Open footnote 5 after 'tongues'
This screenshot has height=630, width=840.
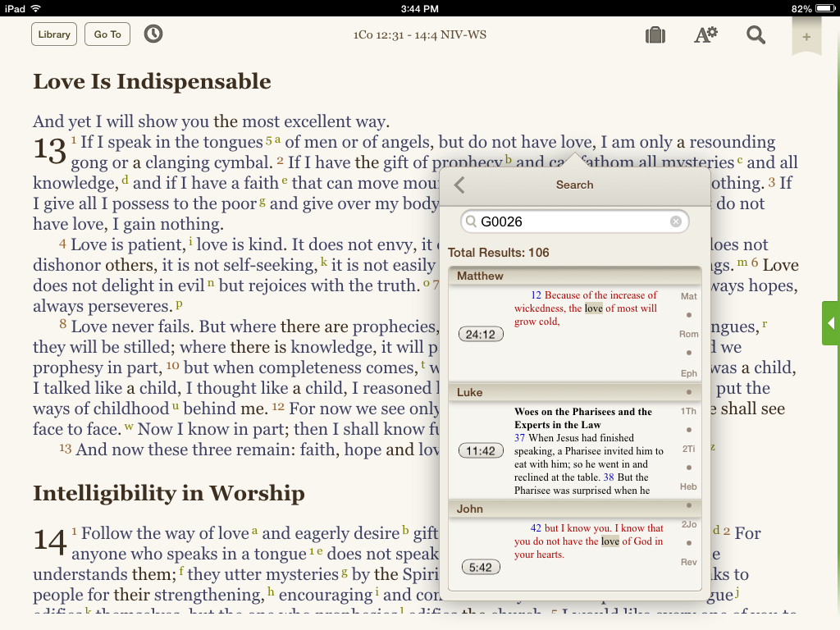(x=269, y=139)
